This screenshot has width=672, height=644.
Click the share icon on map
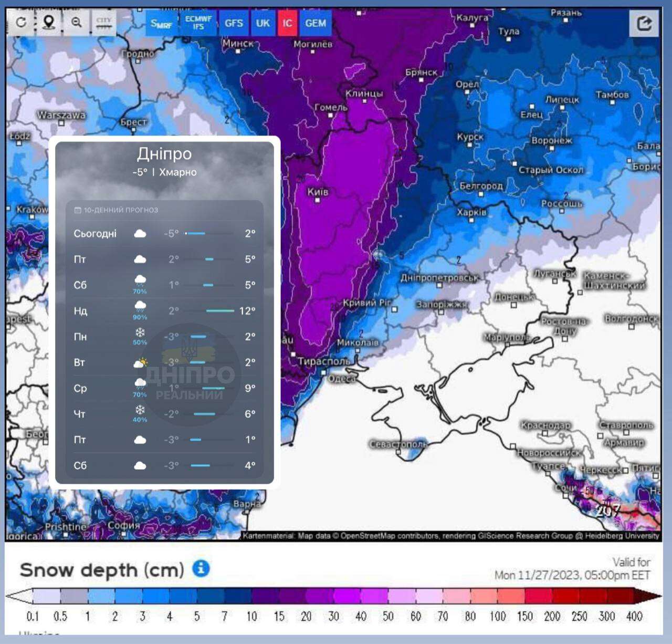pyautogui.click(x=644, y=23)
